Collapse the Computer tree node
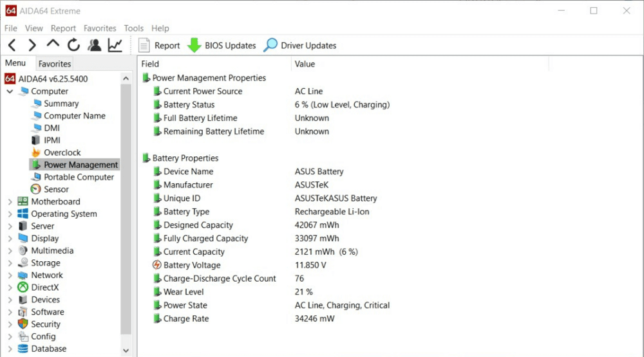The image size is (644, 357). point(10,91)
